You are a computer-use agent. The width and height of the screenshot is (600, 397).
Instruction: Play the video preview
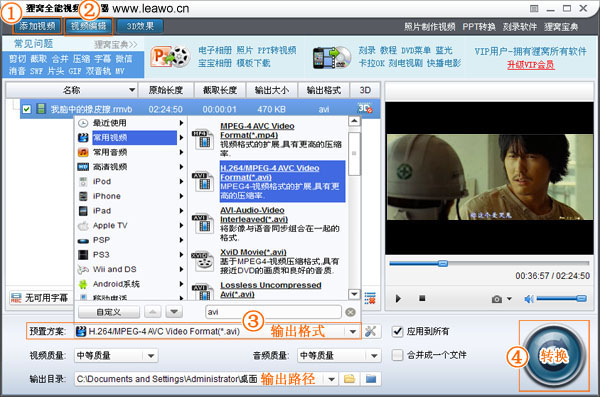pos(398,298)
